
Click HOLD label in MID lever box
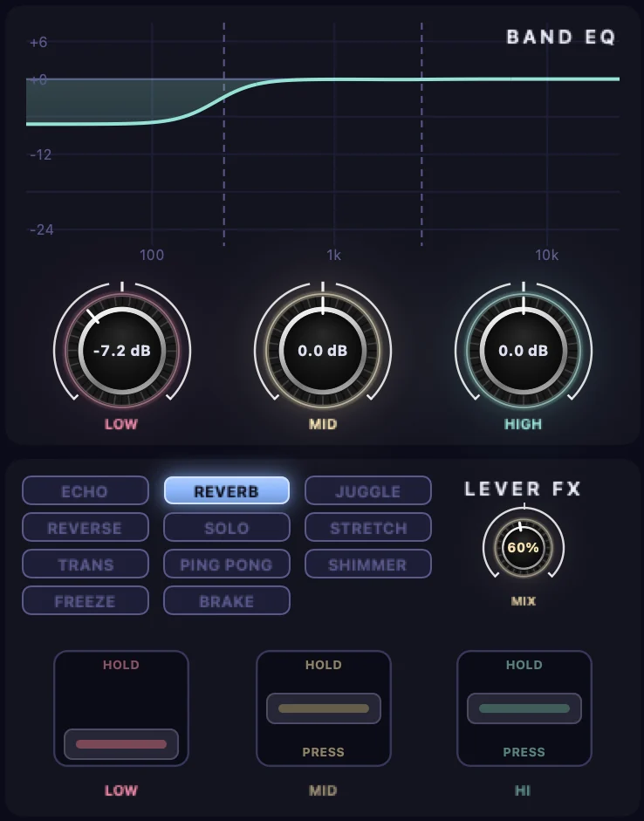click(324, 665)
